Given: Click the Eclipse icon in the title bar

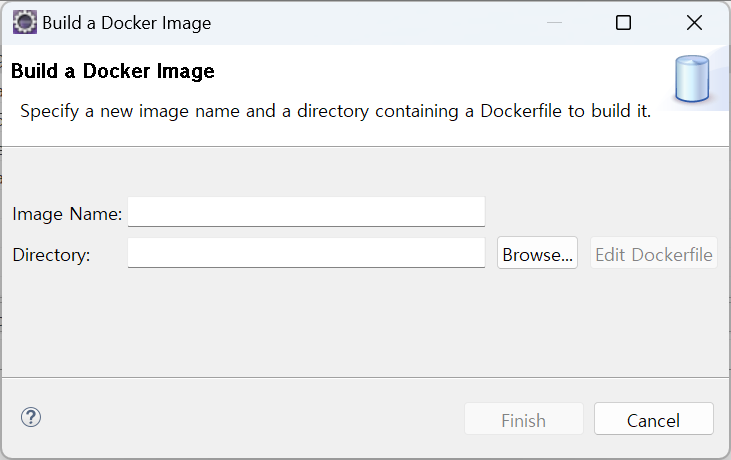Looking at the screenshot, I should tap(25, 22).
